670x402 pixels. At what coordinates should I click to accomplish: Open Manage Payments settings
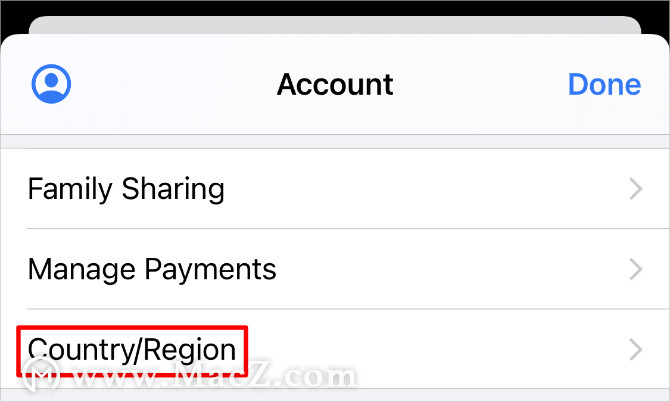point(335,269)
